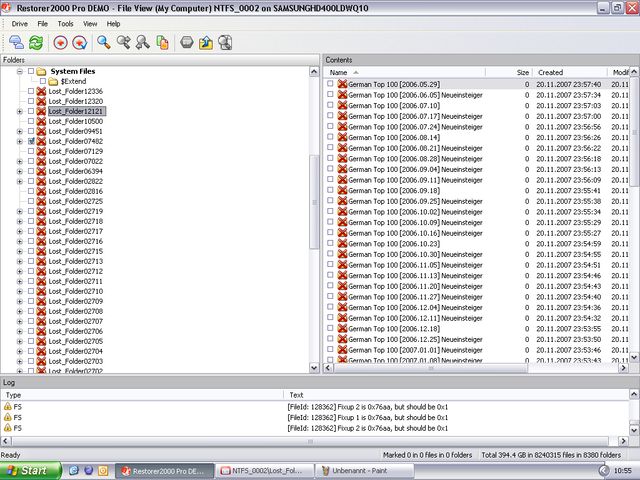
Task: Click the second quick launch browser icon
Action: (89, 471)
